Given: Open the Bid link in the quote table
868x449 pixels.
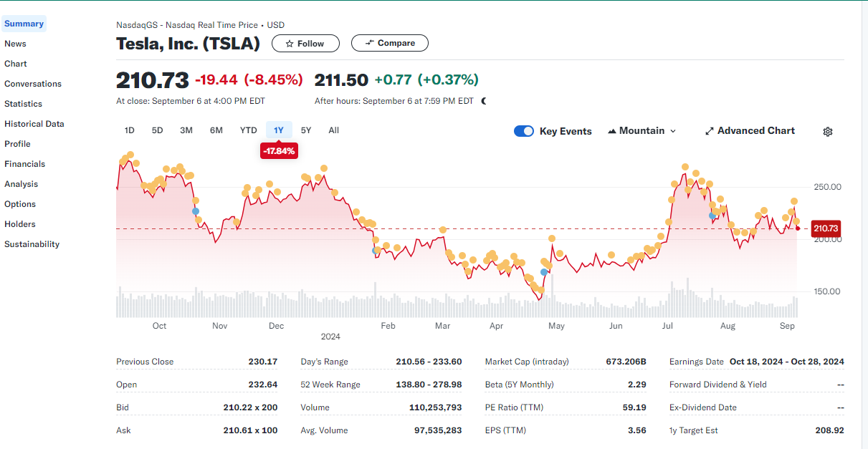Looking at the screenshot, I should pos(123,407).
